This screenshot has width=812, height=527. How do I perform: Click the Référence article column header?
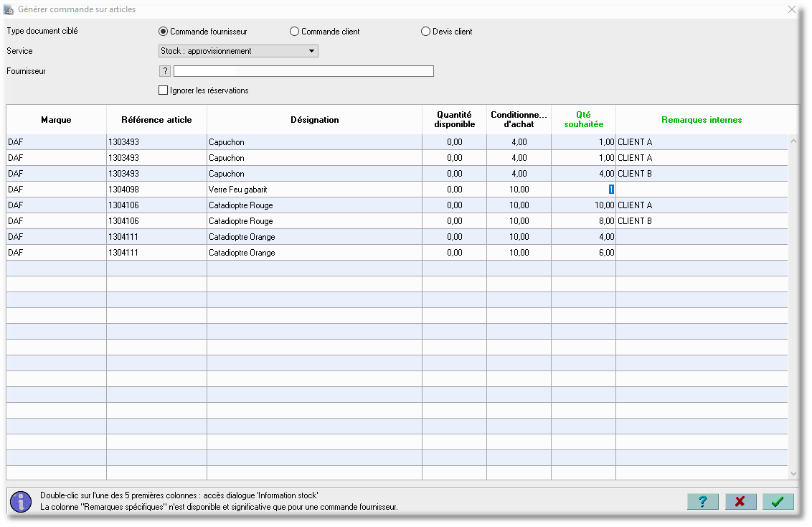(x=156, y=120)
